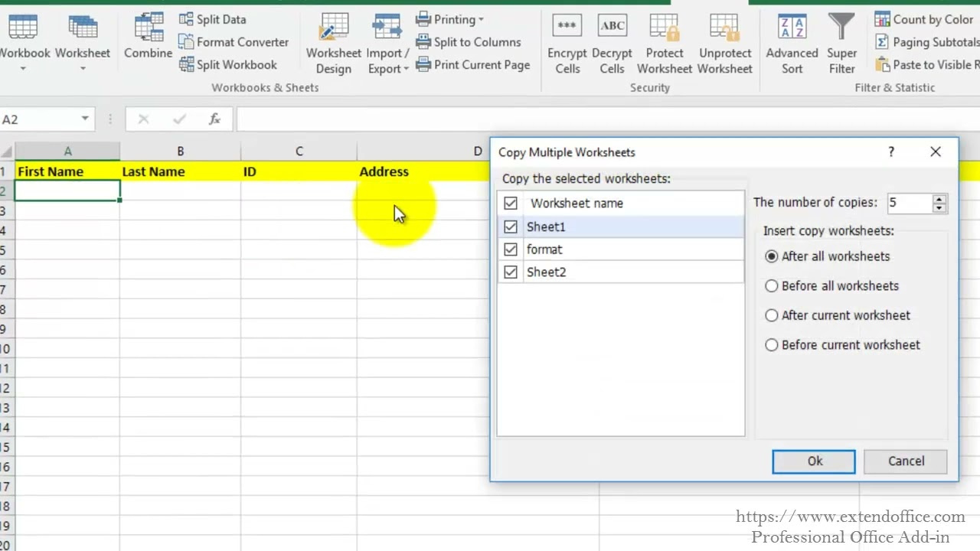Increase the number of copies stepper

click(x=939, y=199)
